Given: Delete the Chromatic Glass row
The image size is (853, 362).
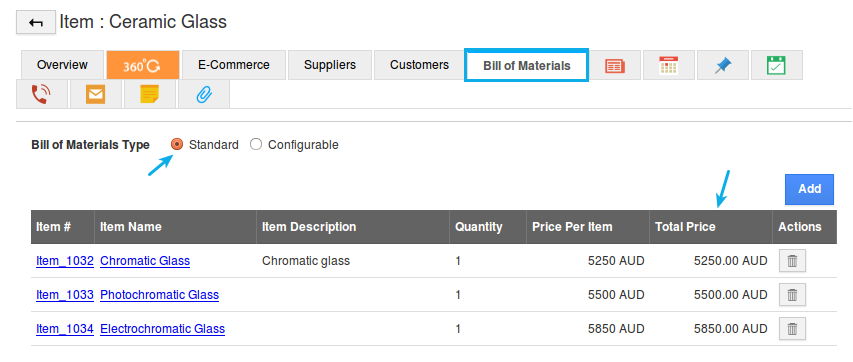Looking at the screenshot, I should 792,261.
